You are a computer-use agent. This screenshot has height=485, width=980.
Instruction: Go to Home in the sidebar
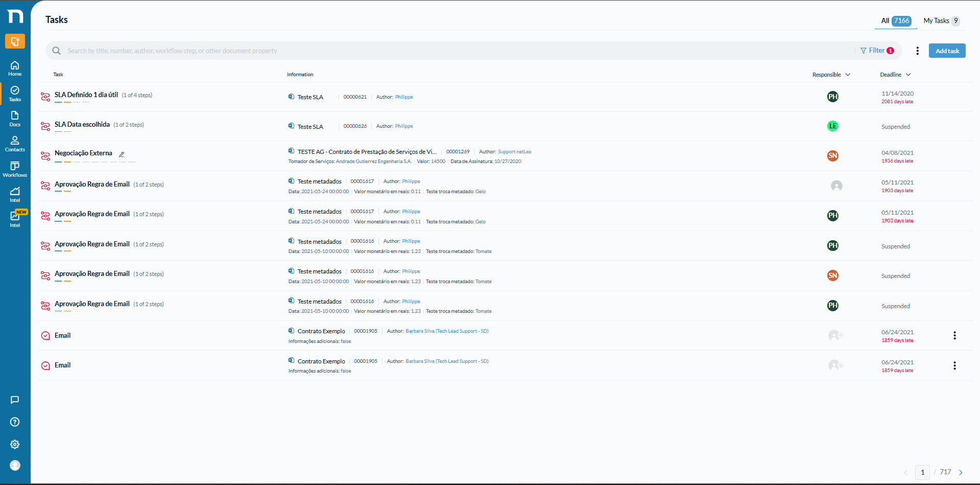tap(15, 68)
